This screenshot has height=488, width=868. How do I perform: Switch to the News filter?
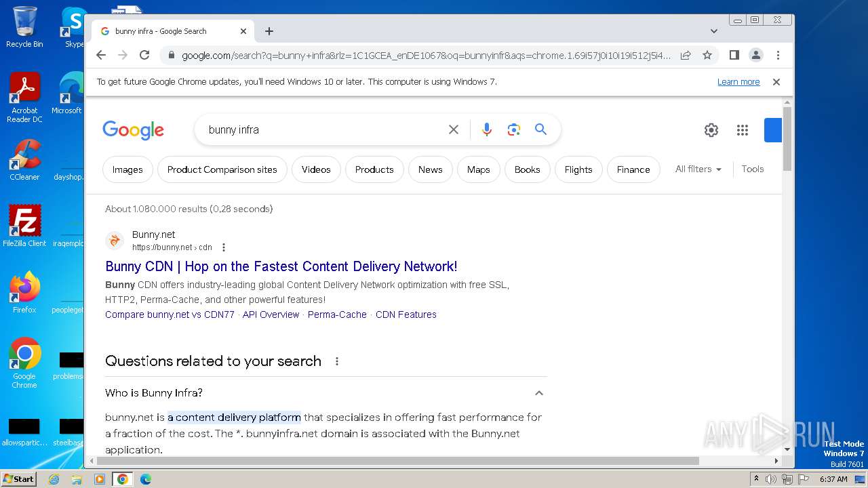(431, 169)
